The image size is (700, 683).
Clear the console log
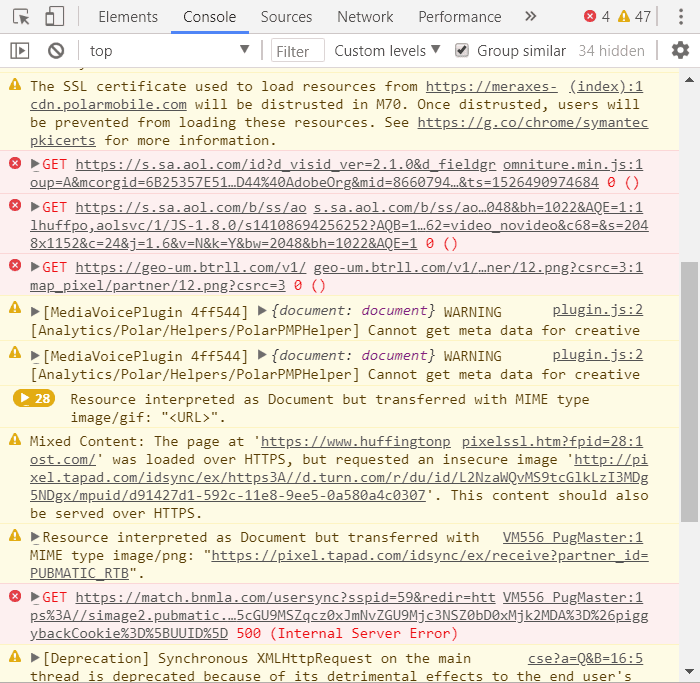pos(56,51)
